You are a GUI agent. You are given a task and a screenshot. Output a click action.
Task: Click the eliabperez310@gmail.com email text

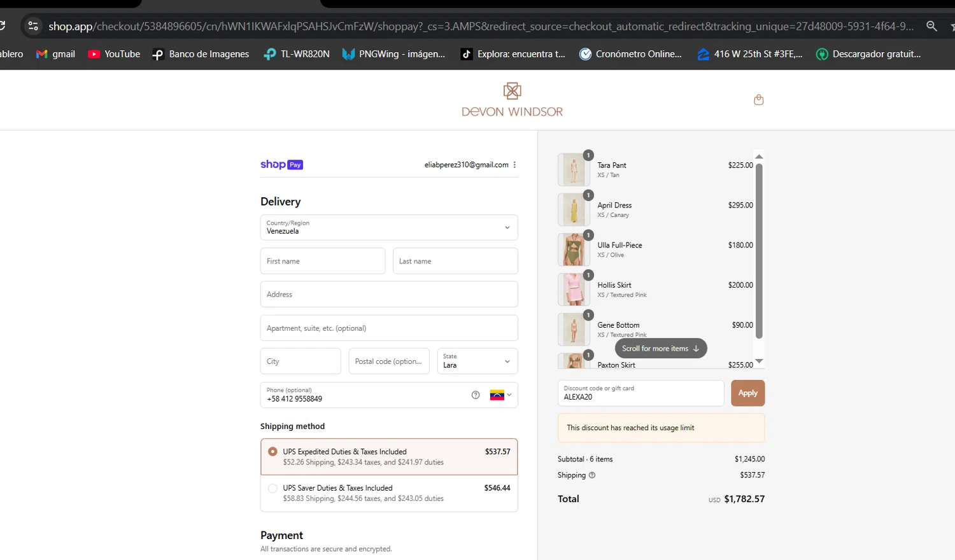coord(467,165)
